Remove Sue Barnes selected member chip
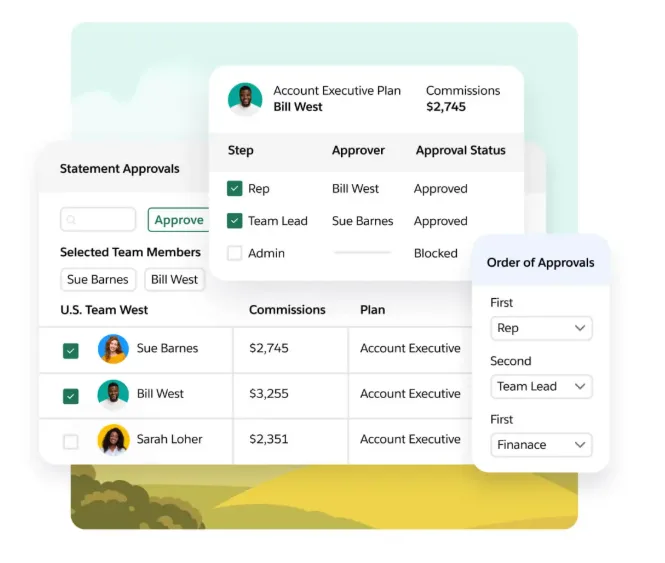665x563 pixels. 98,280
